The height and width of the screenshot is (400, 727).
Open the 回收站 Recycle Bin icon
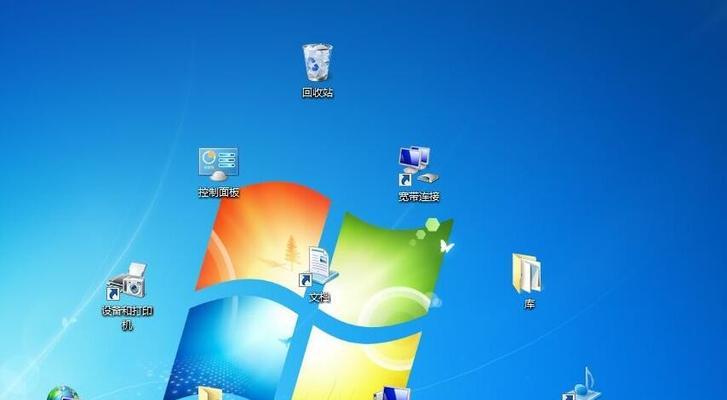pos(318,63)
